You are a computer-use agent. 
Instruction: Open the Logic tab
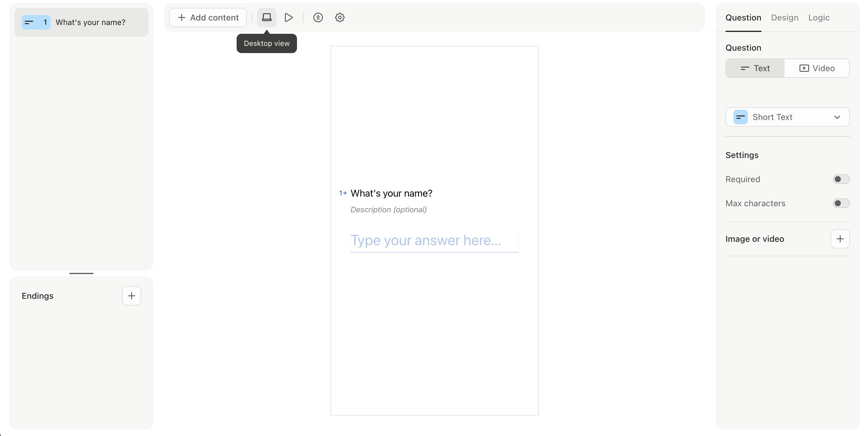coord(819,17)
